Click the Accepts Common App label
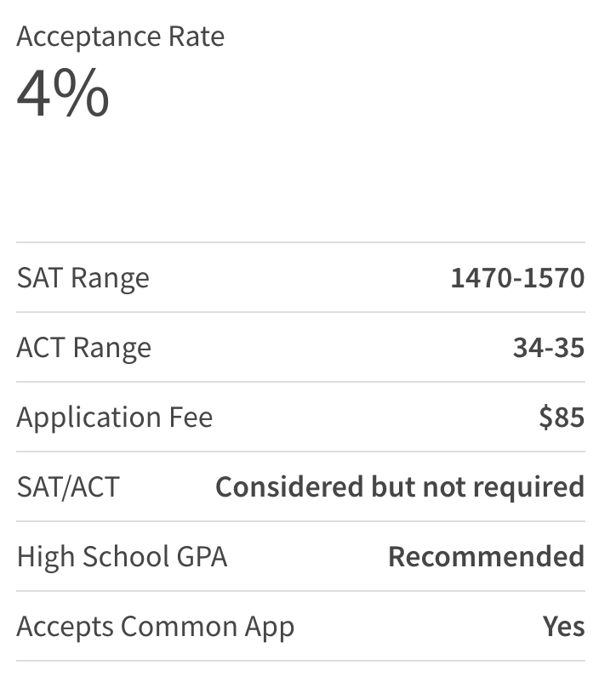Viewport: 616px width, 682px height. click(x=155, y=627)
